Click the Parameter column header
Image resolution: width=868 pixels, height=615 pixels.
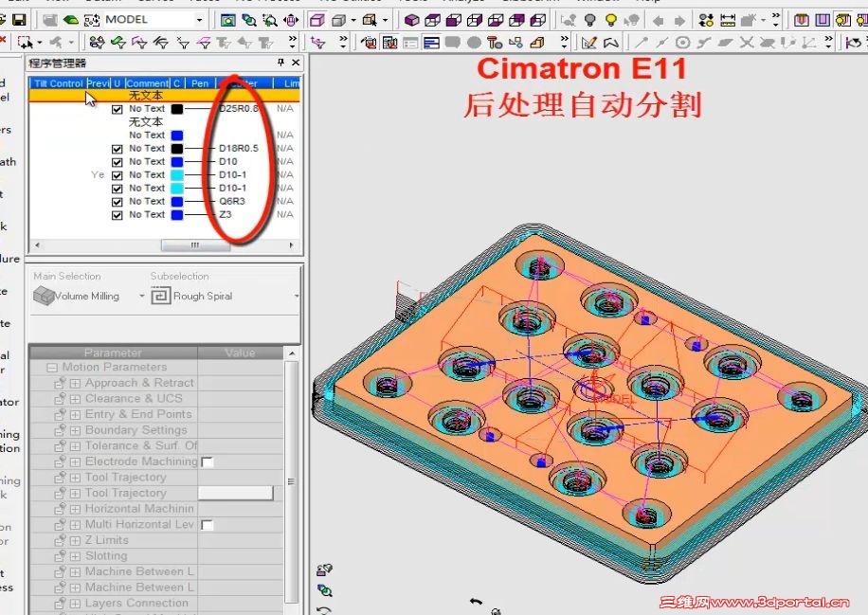113,353
